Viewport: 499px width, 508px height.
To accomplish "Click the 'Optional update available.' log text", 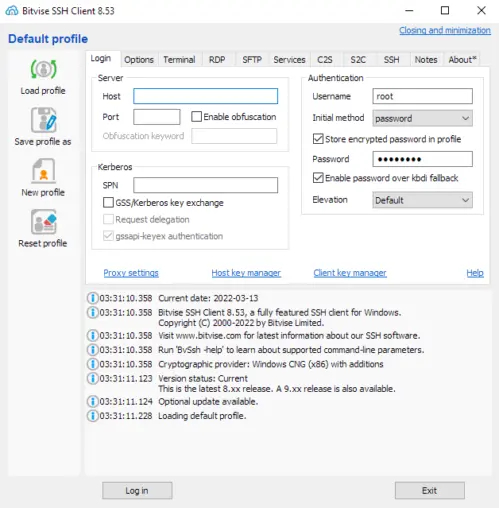I will (208, 401).
